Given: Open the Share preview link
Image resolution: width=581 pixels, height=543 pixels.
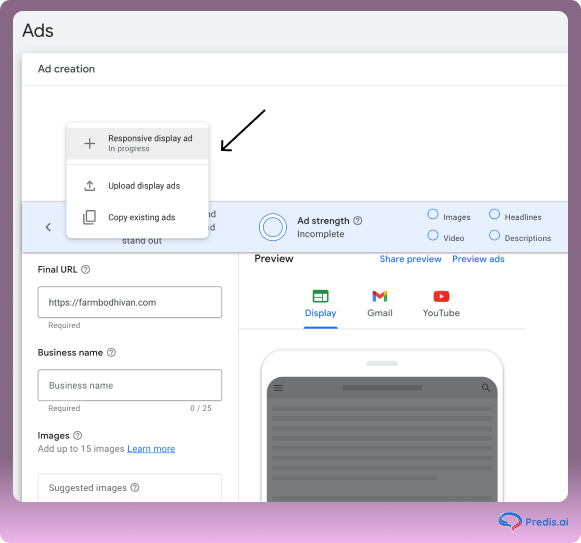Looking at the screenshot, I should pos(411,259).
